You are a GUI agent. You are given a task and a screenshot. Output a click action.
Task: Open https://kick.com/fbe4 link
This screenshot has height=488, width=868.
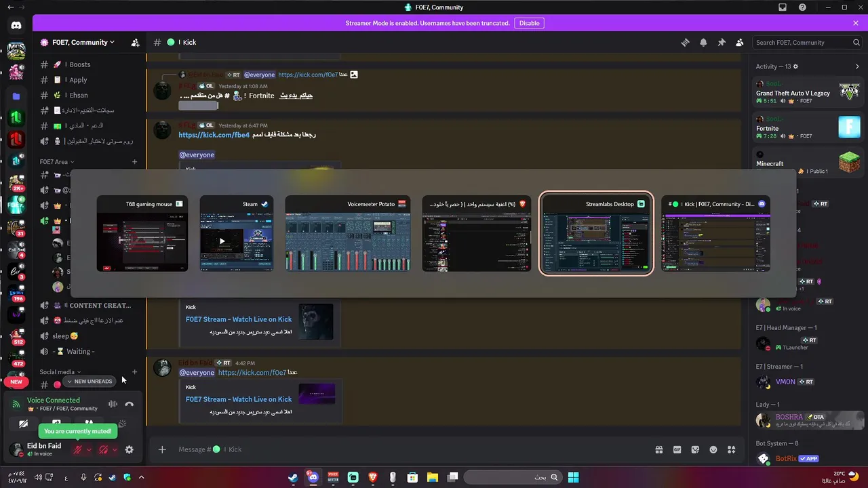point(214,135)
